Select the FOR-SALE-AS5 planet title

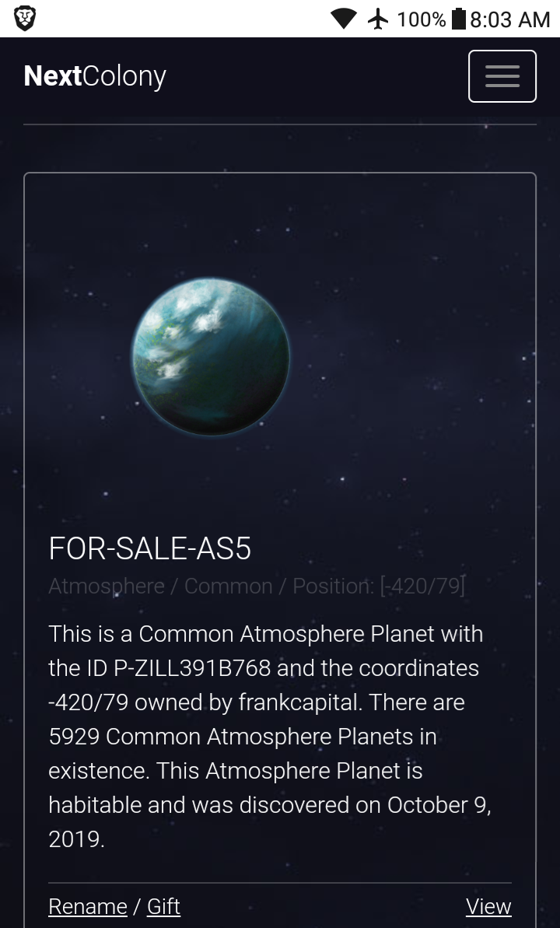(150, 549)
